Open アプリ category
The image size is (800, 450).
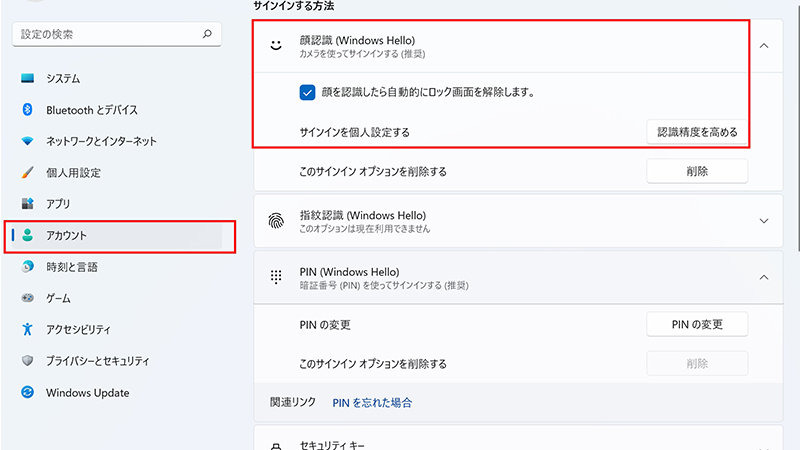[x=117, y=204]
